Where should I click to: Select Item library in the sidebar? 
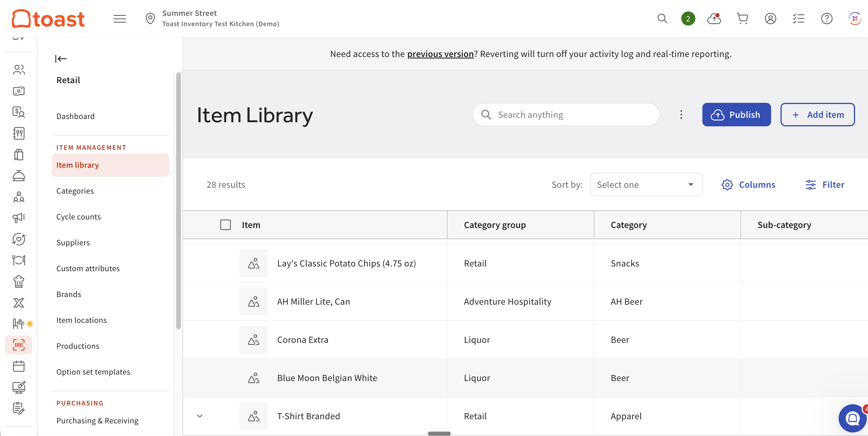click(110, 165)
